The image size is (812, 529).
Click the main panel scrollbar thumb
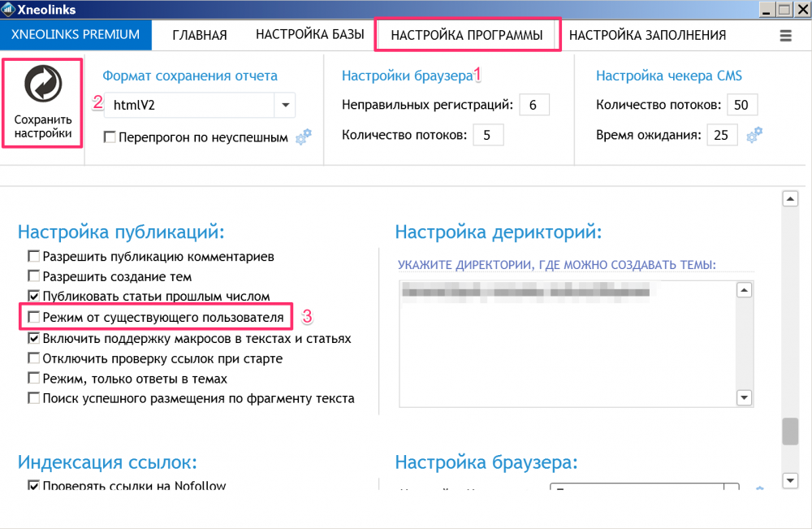pyautogui.click(x=790, y=431)
